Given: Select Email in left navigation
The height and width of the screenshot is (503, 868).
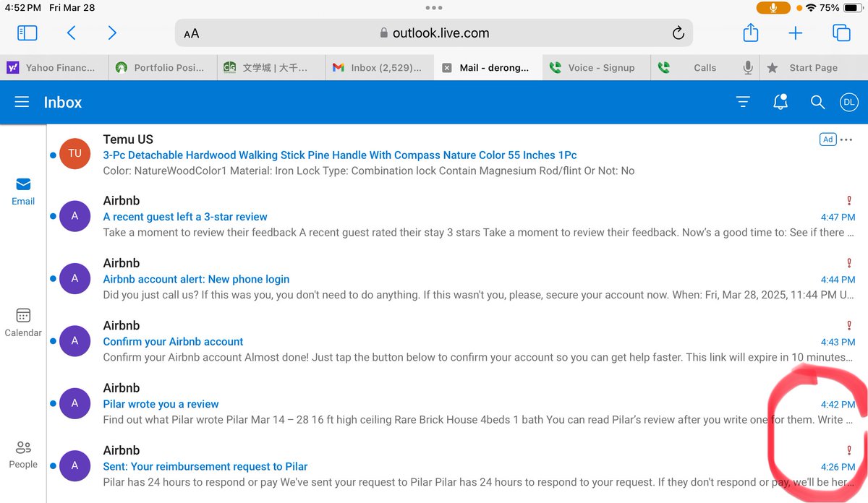Looking at the screenshot, I should [23, 192].
